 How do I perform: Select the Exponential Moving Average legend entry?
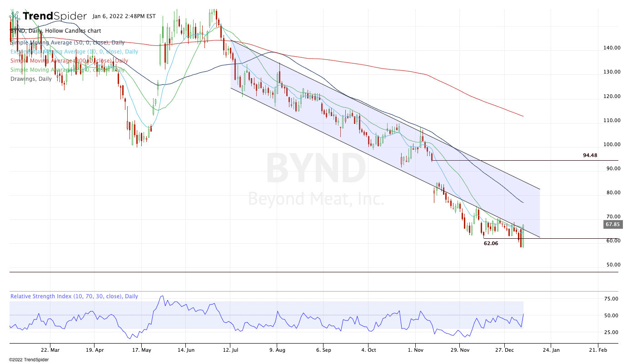click(74, 52)
